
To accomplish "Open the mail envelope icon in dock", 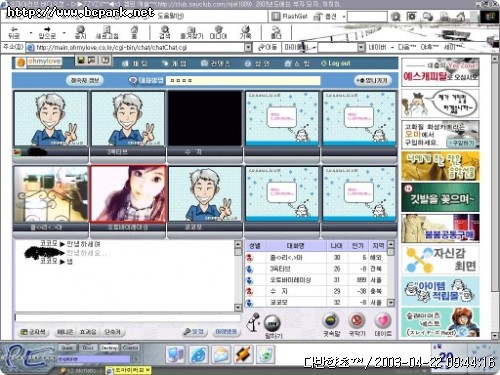I will [x=220, y=355].
